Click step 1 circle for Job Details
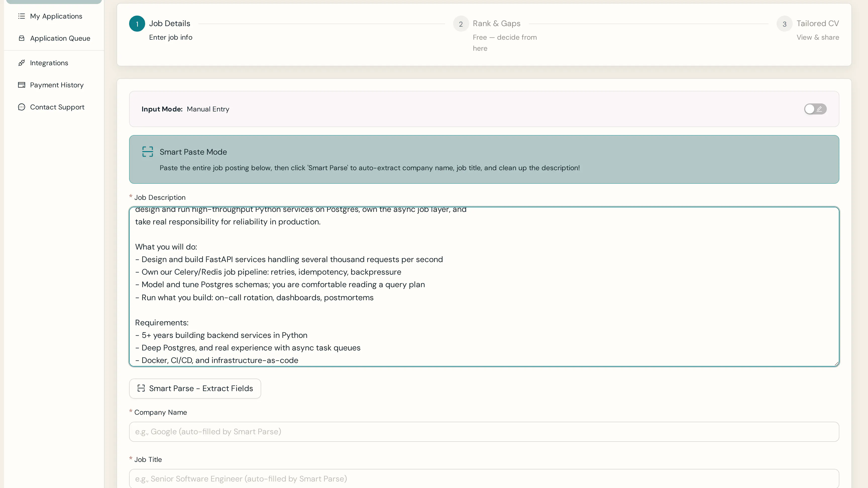Screen dimensions: 868x488 pos(137,24)
